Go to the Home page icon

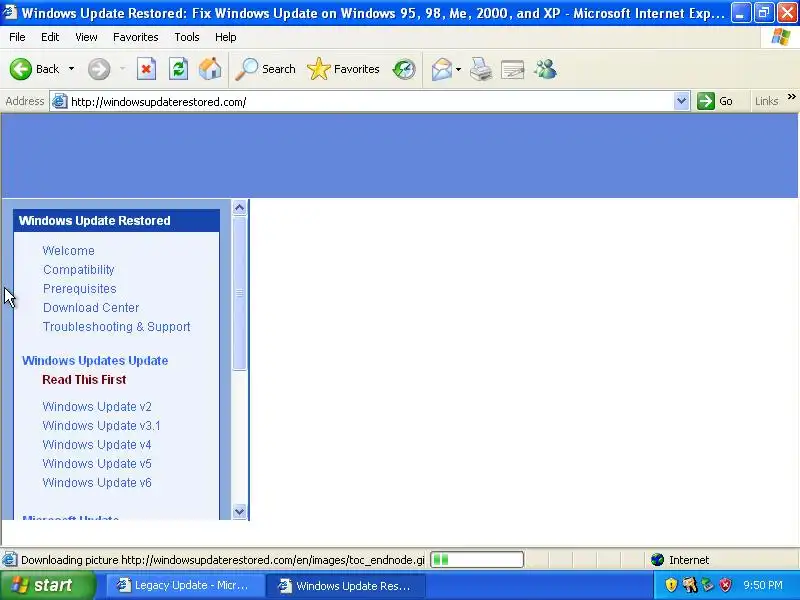click(x=210, y=69)
